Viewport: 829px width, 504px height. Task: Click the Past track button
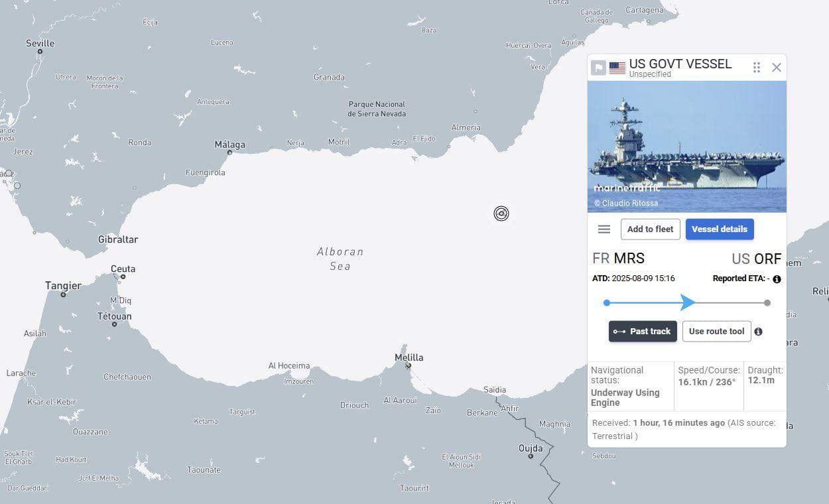click(643, 332)
